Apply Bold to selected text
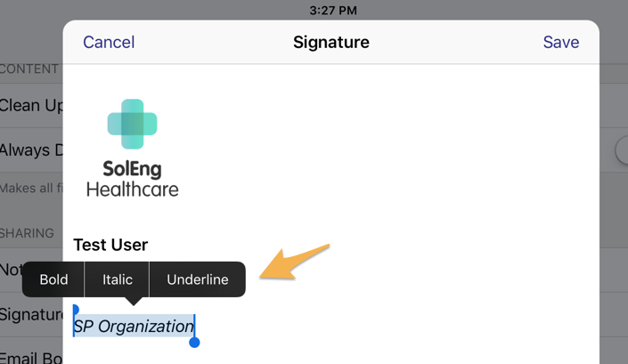 click(53, 279)
